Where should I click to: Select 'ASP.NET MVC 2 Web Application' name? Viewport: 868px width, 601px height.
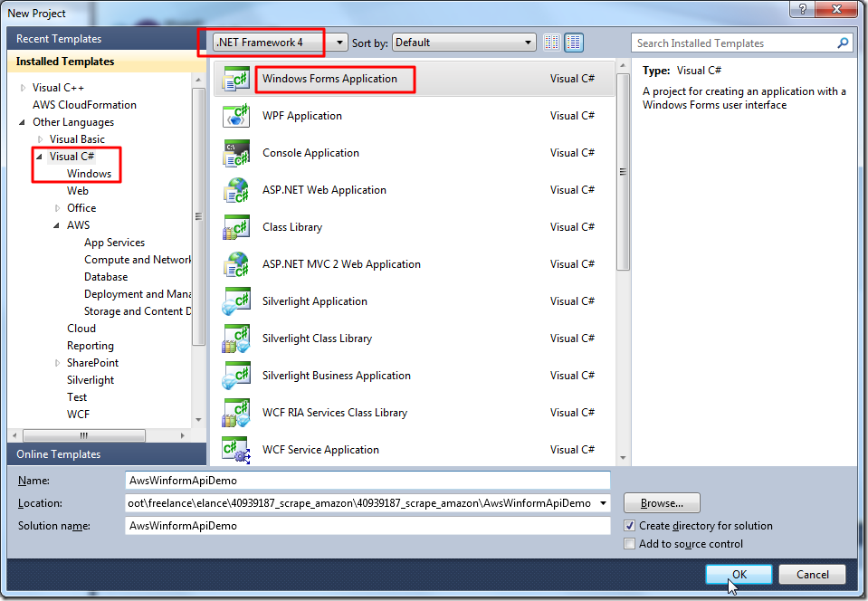(x=341, y=264)
